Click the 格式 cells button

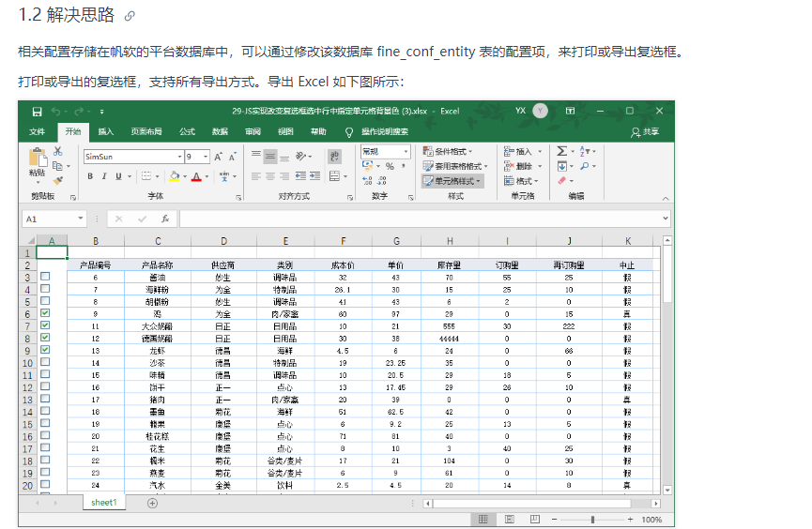522,181
